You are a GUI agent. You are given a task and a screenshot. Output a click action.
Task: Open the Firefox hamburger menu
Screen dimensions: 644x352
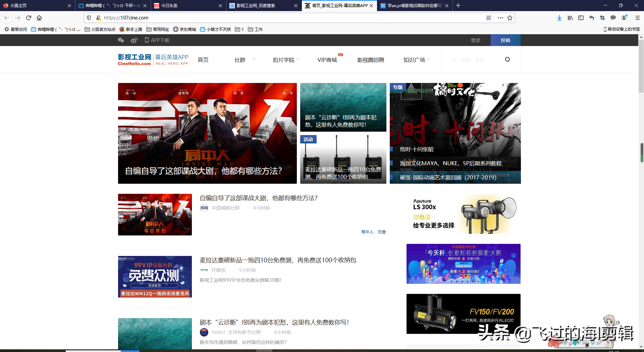click(x=637, y=18)
